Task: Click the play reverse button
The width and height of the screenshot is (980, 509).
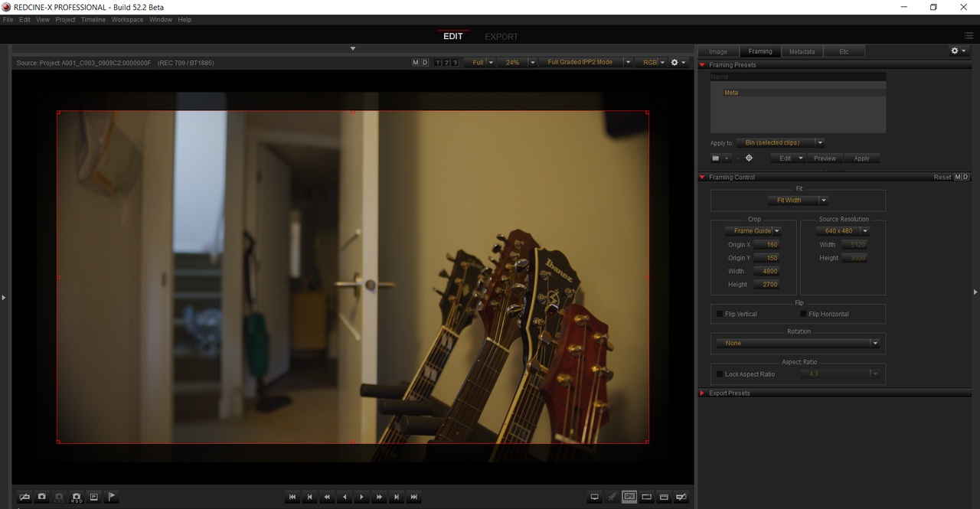Action: 345,497
